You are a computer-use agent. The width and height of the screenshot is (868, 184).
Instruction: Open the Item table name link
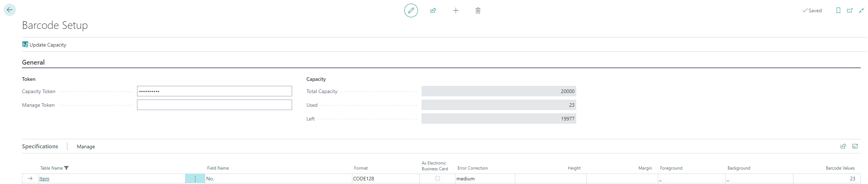44,179
